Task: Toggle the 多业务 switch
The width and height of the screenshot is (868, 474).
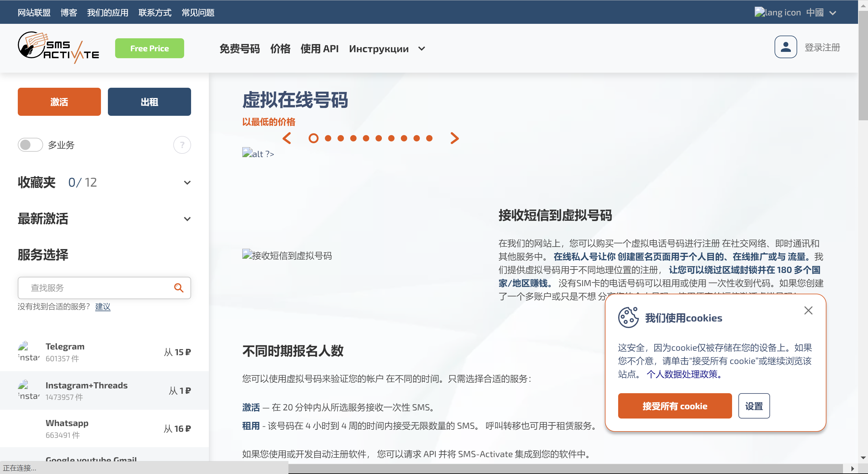Action: pyautogui.click(x=30, y=145)
